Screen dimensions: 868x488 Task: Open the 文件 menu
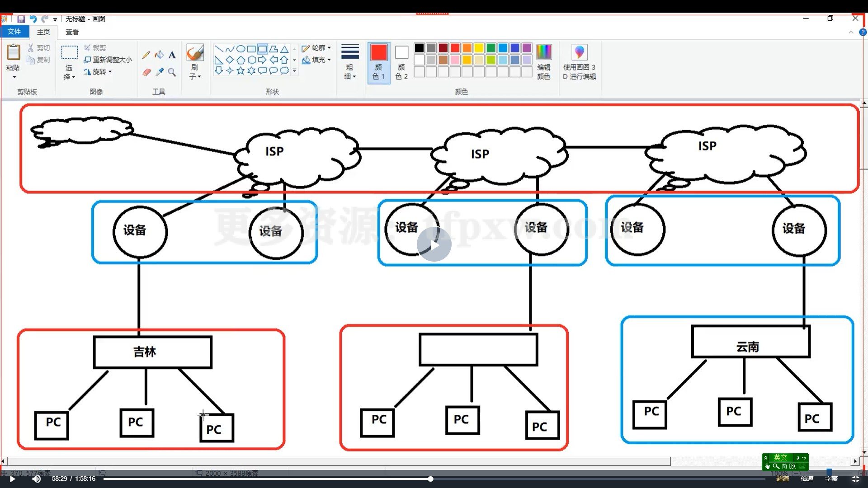point(14,32)
